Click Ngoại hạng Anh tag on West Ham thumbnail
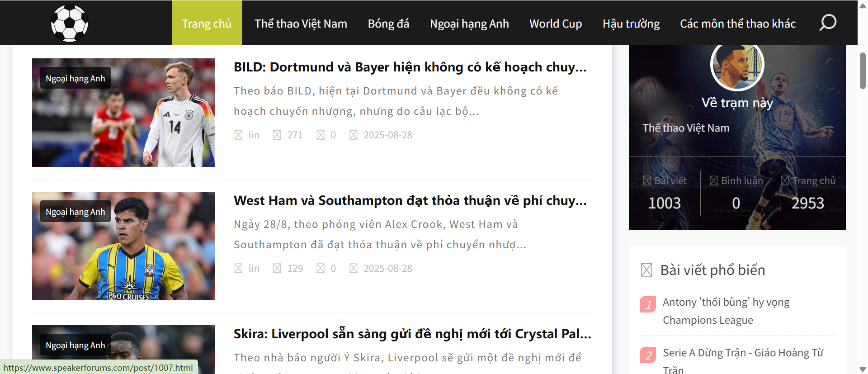Screen dimensions: 868x374 (75, 212)
